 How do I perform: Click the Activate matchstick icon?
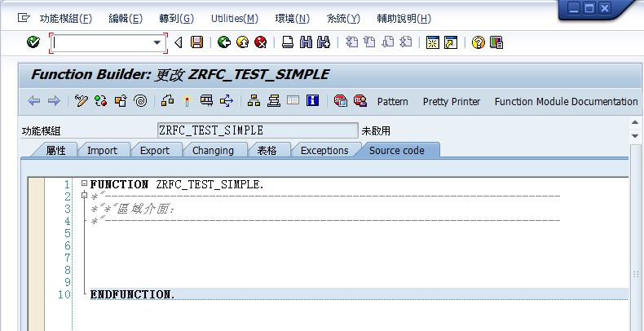pos(187,100)
